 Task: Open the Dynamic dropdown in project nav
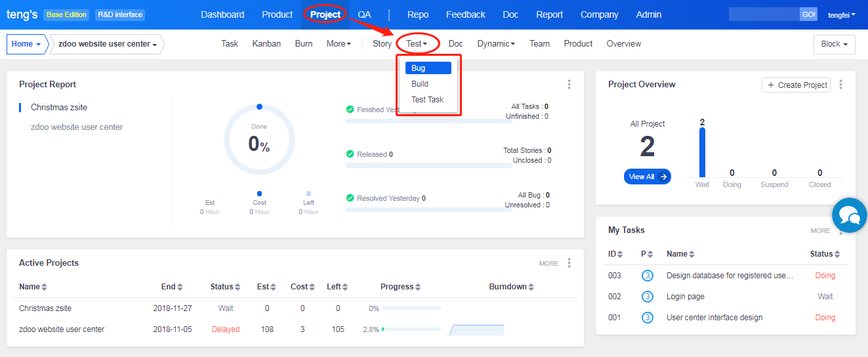pos(495,44)
